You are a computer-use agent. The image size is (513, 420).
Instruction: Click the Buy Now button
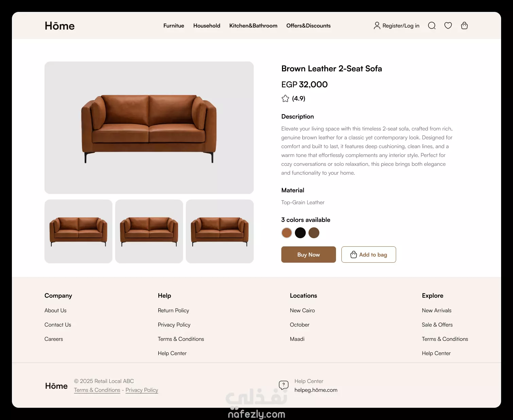pos(308,255)
